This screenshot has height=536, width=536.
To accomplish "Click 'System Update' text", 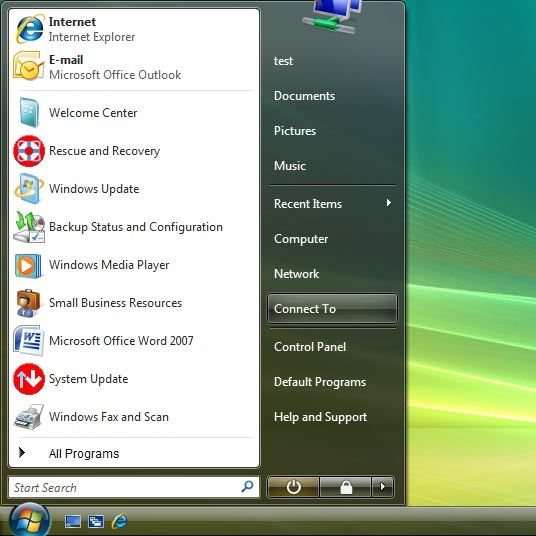I will [x=89, y=379].
